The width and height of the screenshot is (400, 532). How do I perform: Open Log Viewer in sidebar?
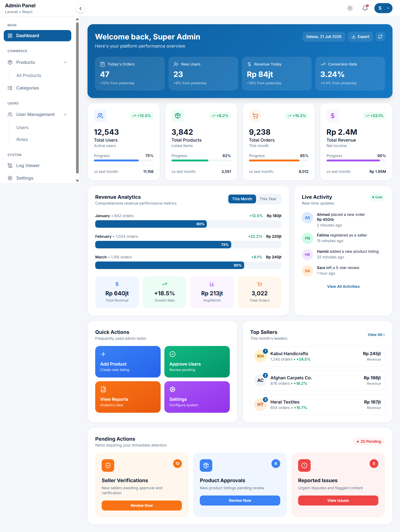(x=37, y=165)
